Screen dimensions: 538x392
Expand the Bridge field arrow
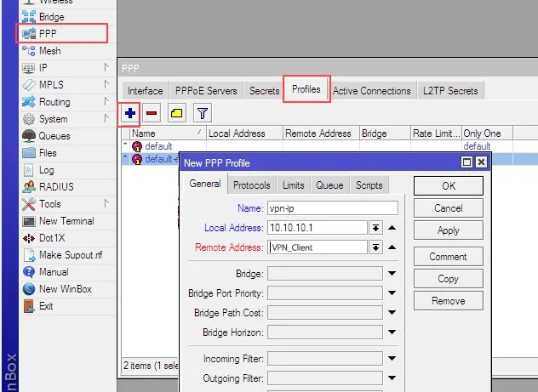tap(392, 273)
